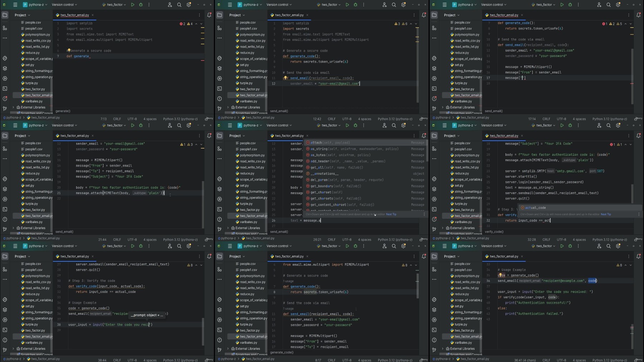Click the field icon beside __annotations__ suggestion
The width and height of the screenshot is (644, 362).
coord(308,174)
